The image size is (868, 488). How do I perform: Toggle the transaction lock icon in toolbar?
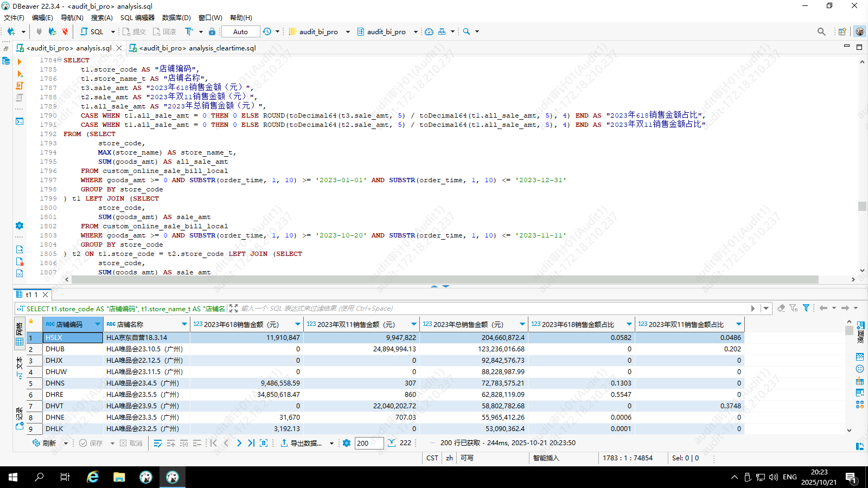pyautogui.click(x=212, y=31)
